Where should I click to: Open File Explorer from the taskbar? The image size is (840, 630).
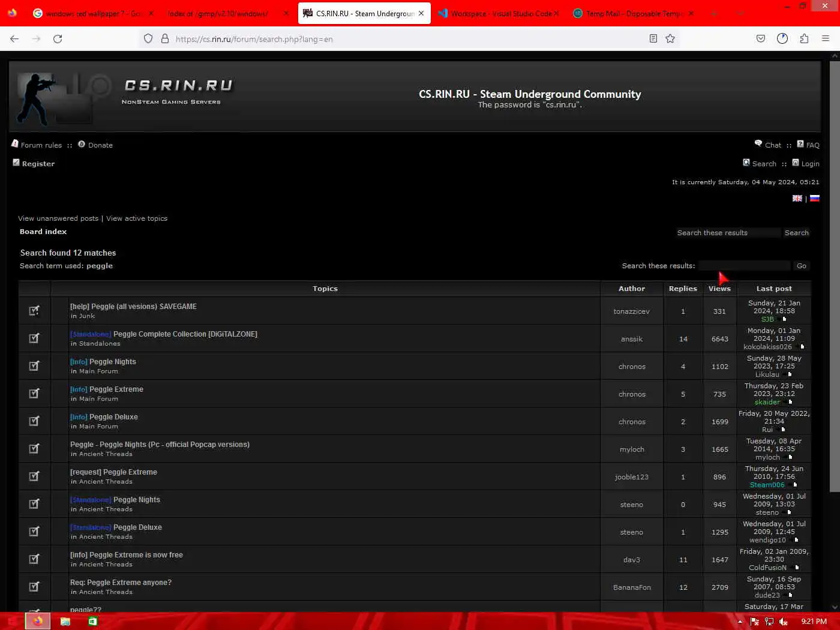pos(65,621)
